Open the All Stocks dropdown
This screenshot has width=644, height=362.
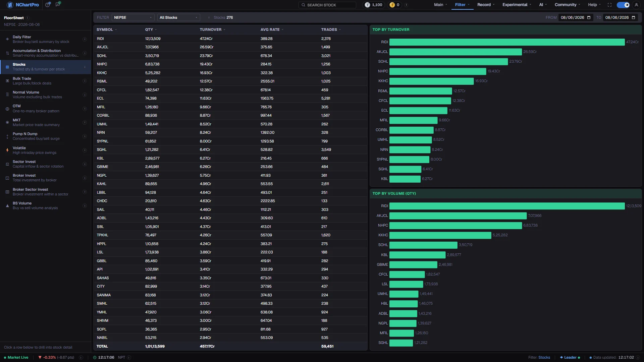[178, 17]
